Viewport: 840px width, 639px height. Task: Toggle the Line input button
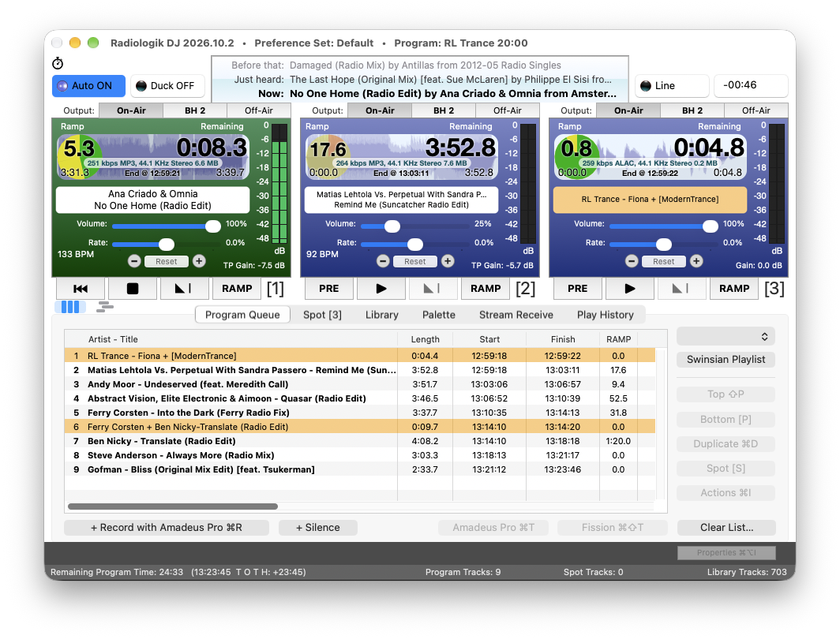click(x=672, y=86)
